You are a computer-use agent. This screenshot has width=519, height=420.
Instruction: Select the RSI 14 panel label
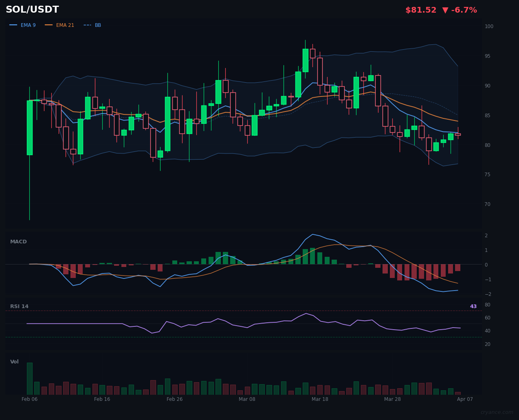point(20,306)
